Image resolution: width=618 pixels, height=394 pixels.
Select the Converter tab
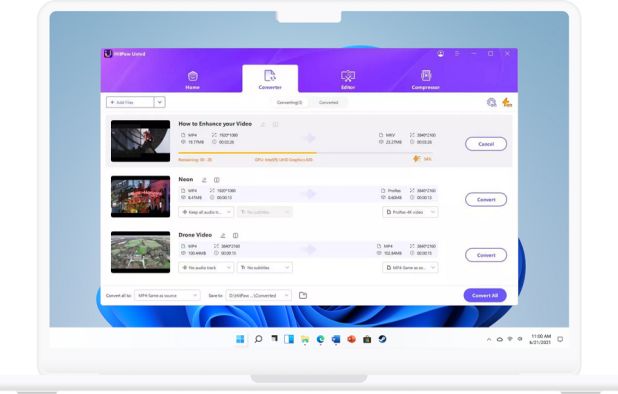pyautogui.click(x=270, y=79)
